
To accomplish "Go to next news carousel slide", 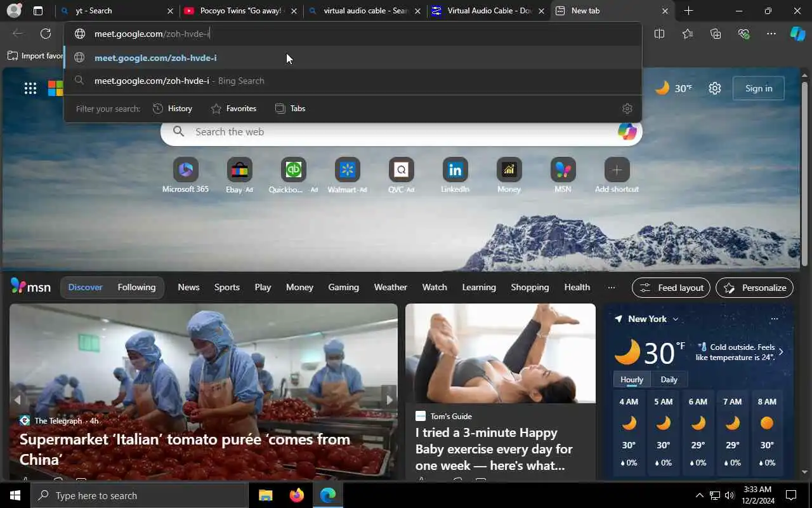I will 390,399.
